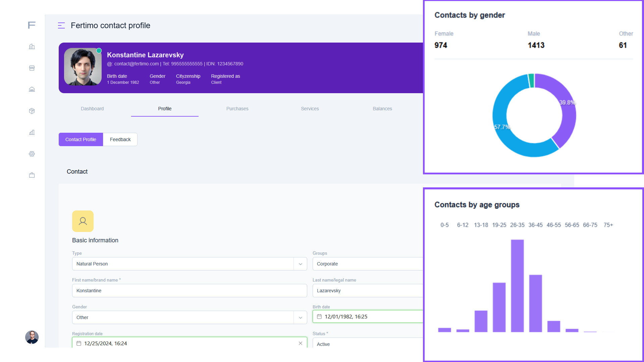Image resolution: width=644 pixels, height=362 pixels.
Task: Open the package box sidebar icon
Action: pyautogui.click(x=32, y=111)
